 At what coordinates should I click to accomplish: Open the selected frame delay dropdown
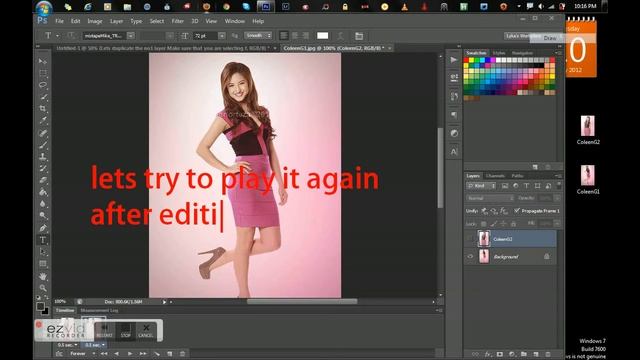[95, 345]
